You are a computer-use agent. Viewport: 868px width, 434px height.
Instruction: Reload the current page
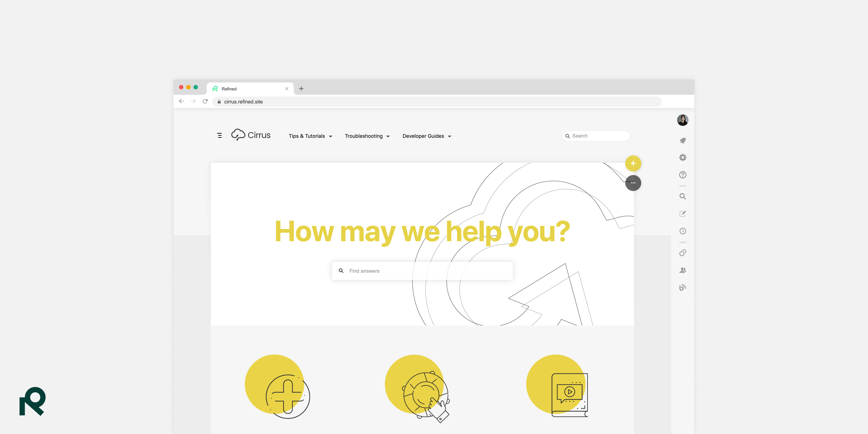point(205,101)
